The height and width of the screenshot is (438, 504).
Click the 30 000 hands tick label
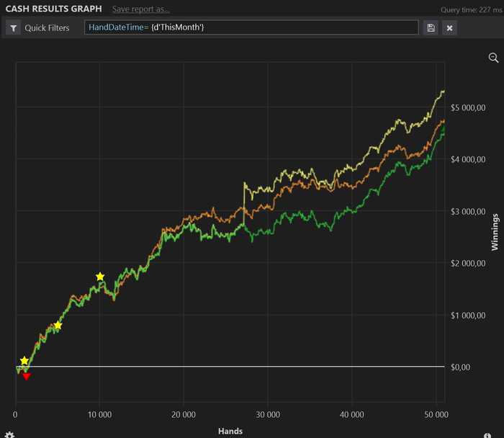[x=268, y=414]
